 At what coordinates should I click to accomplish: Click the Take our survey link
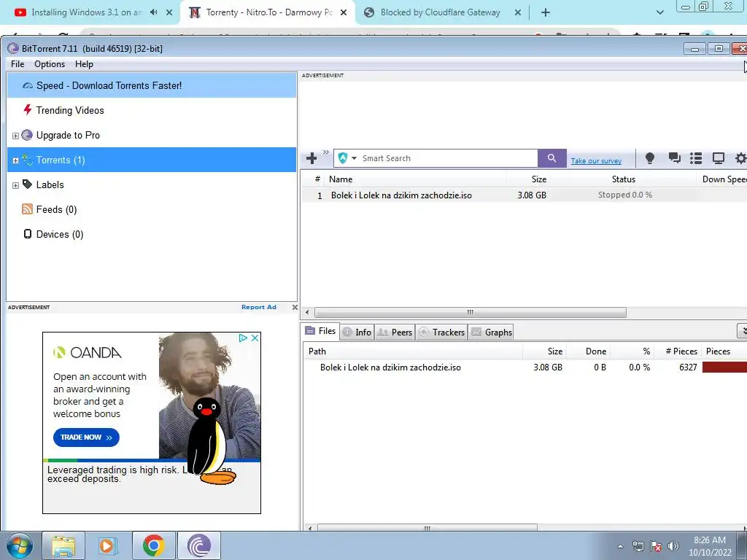596,161
